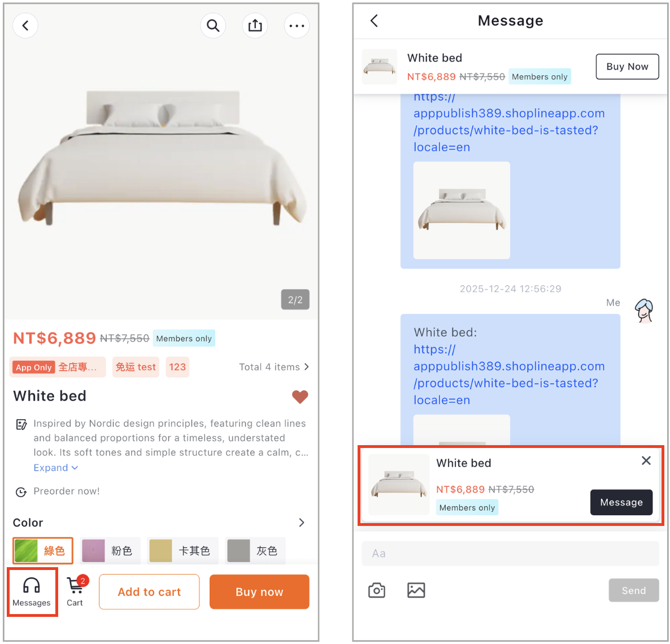The width and height of the screenshot is (670, 644).
Task: Click the orange Buy now button
Action: pyautogui.click(x=259, y=592)
